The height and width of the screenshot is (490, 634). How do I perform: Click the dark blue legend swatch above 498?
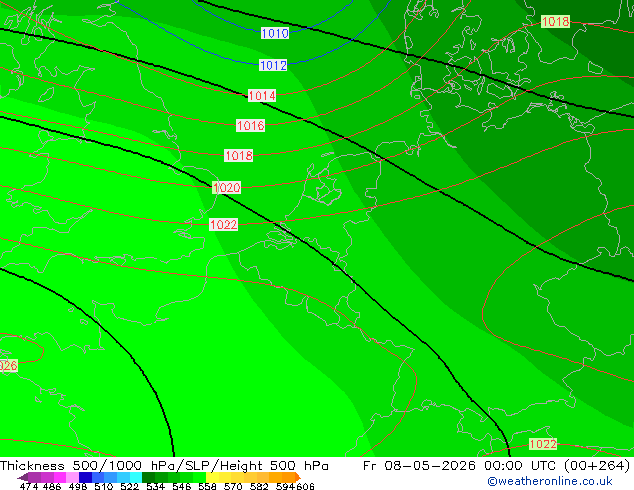click(85, 477)
